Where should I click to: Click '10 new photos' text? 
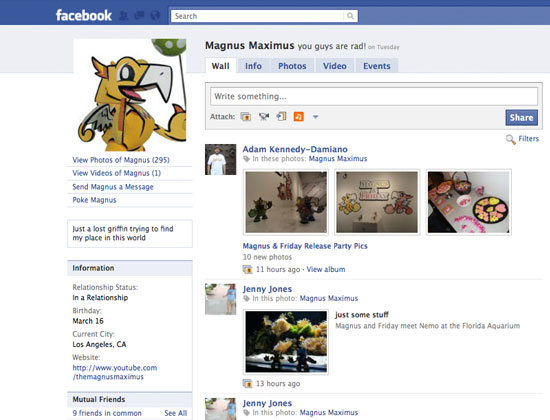click(267, 257)
